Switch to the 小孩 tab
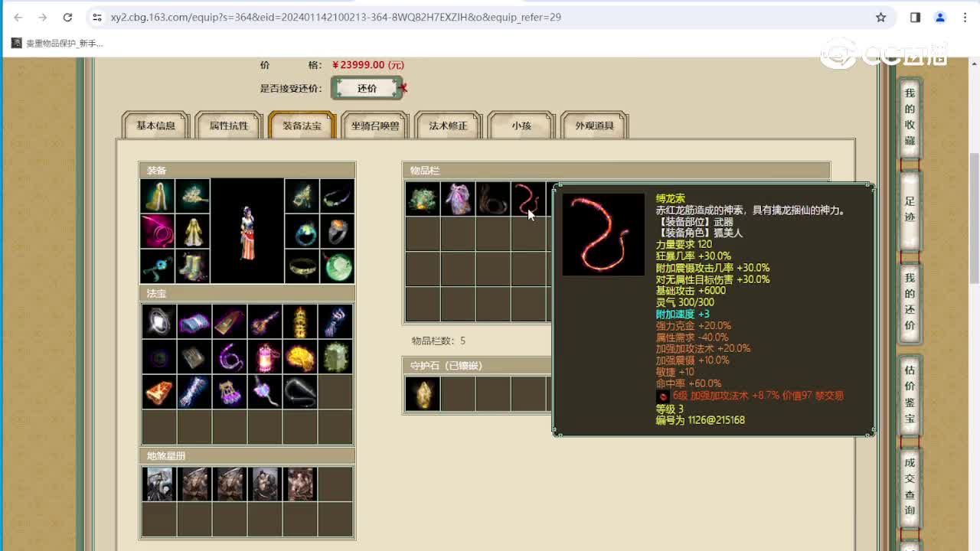This screenshot has height=551, width=980. coord(521,126)
